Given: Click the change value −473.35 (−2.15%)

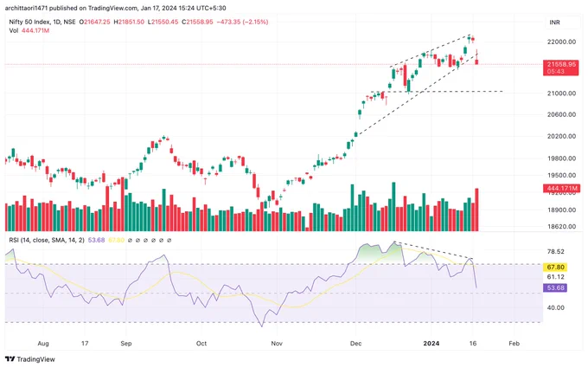Looking at the screenshot, I should coord(242,23).
